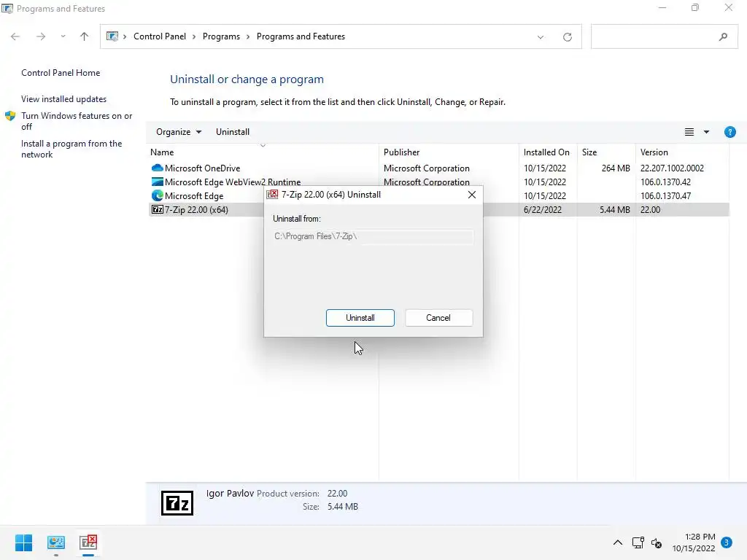747x560 pixels.
Task: Click the Uninstall from path field
Action: tap(373, 236)
